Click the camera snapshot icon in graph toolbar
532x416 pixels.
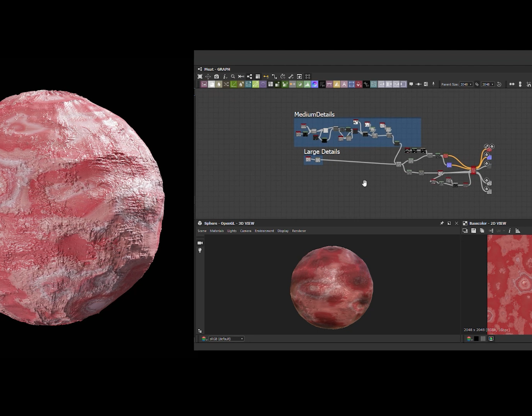[216, 77]
